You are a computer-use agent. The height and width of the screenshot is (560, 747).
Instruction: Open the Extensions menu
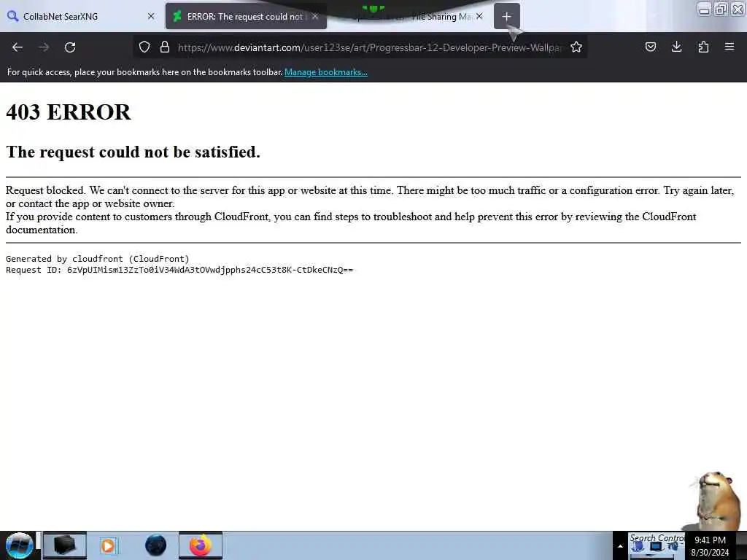703,47
